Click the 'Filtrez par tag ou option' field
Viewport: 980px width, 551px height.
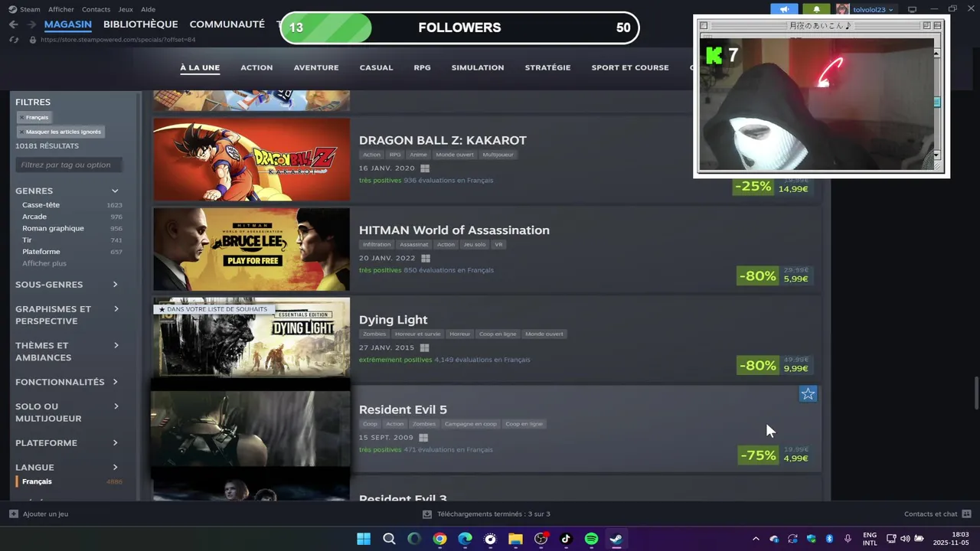coord(69,165)
